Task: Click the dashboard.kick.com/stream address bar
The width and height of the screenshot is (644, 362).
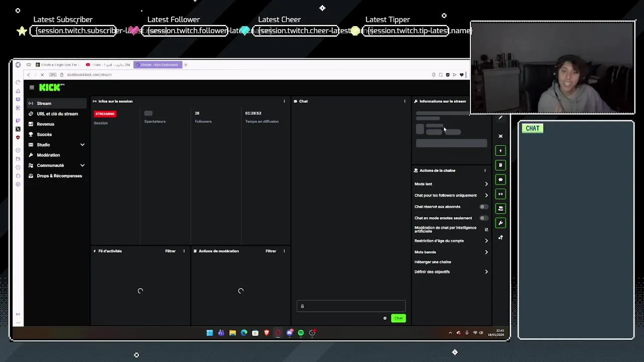Action: pyautogui.click(x=89, y=74)
